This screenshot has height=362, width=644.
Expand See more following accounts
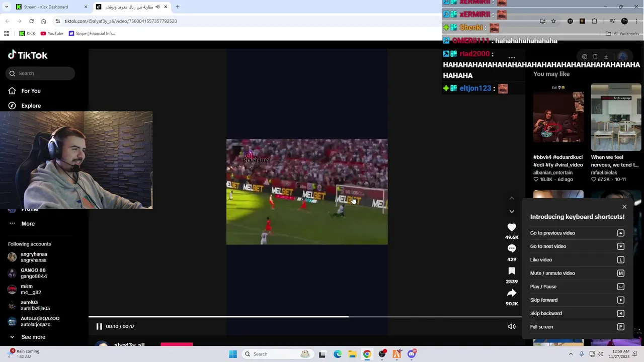[x=33, y=337]
